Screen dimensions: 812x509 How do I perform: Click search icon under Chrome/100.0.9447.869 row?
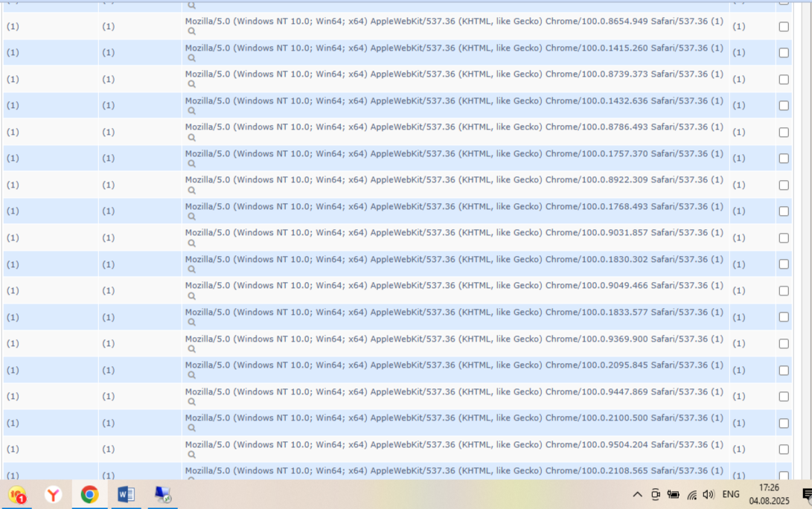click(191, 402)
